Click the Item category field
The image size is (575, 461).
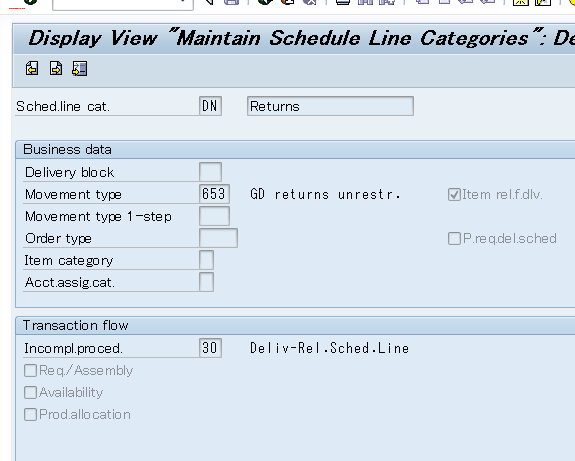[x=206, y=260]
